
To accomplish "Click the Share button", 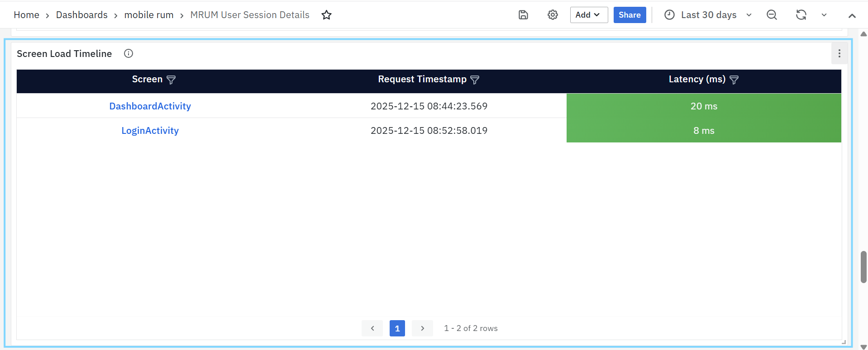I will point(630,15).
